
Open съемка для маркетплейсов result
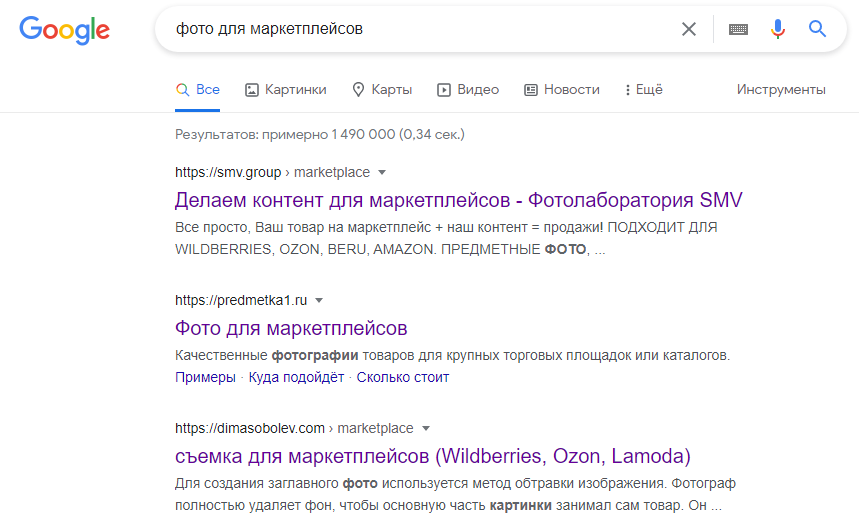[x=433, y=456]
